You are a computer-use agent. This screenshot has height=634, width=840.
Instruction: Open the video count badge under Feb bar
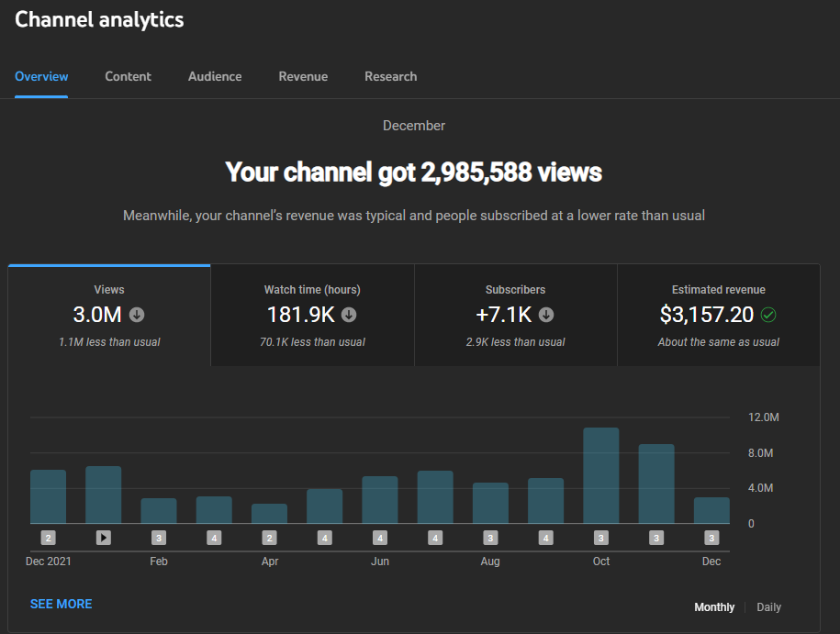click(x=159, y=538)
